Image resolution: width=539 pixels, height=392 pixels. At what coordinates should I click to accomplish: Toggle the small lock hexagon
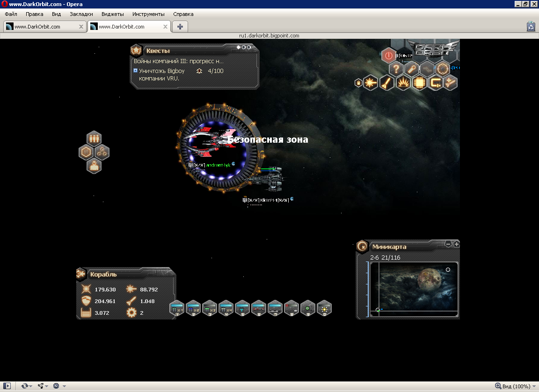click(358, 83)
